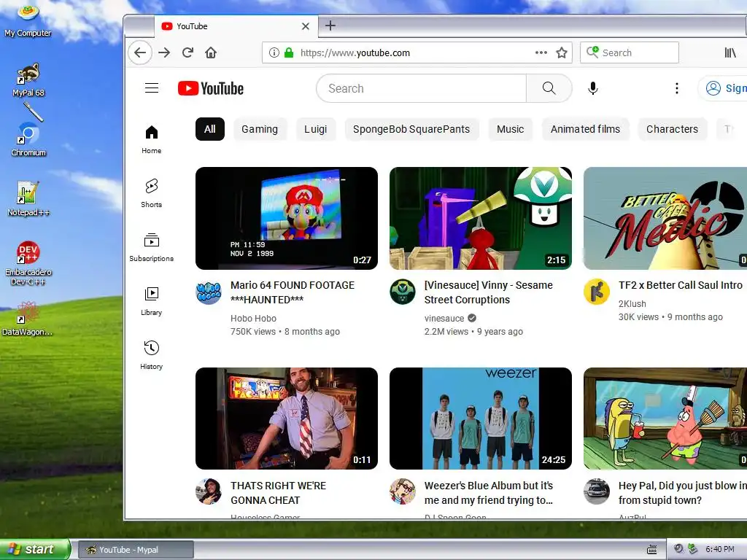This screenshot has width=747, height=560.
Task: Open Weezer's Blue Album video title
Action: pos(488,493)
